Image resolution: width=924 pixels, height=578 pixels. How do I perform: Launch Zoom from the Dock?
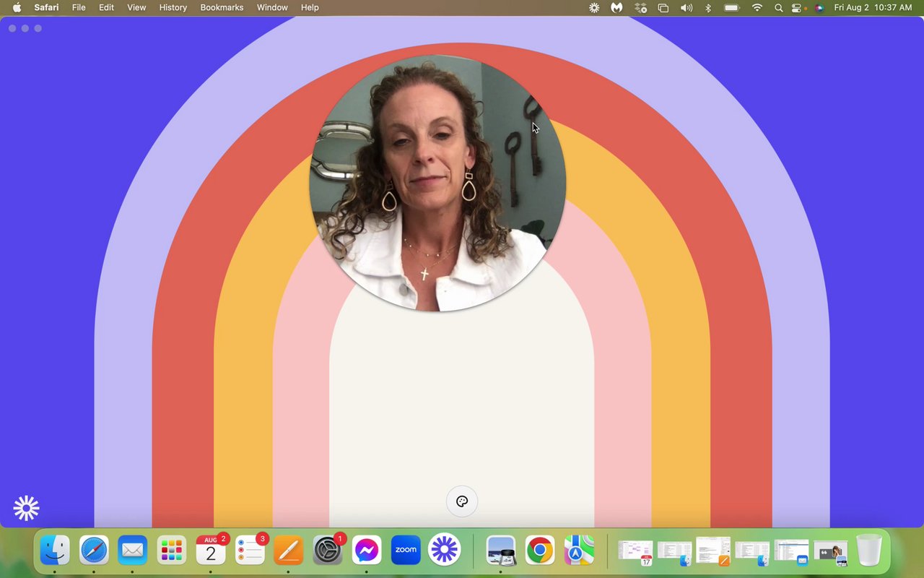click(406, 551)
